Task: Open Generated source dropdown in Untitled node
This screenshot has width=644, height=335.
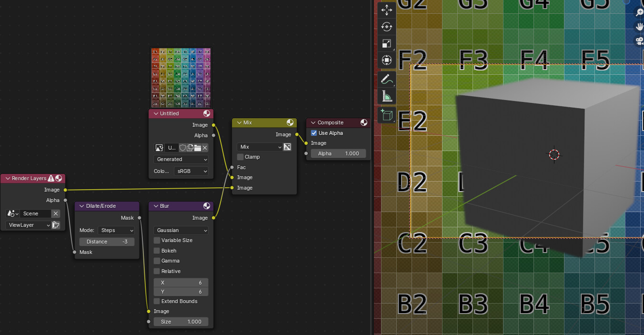Action: pos(181,159)
